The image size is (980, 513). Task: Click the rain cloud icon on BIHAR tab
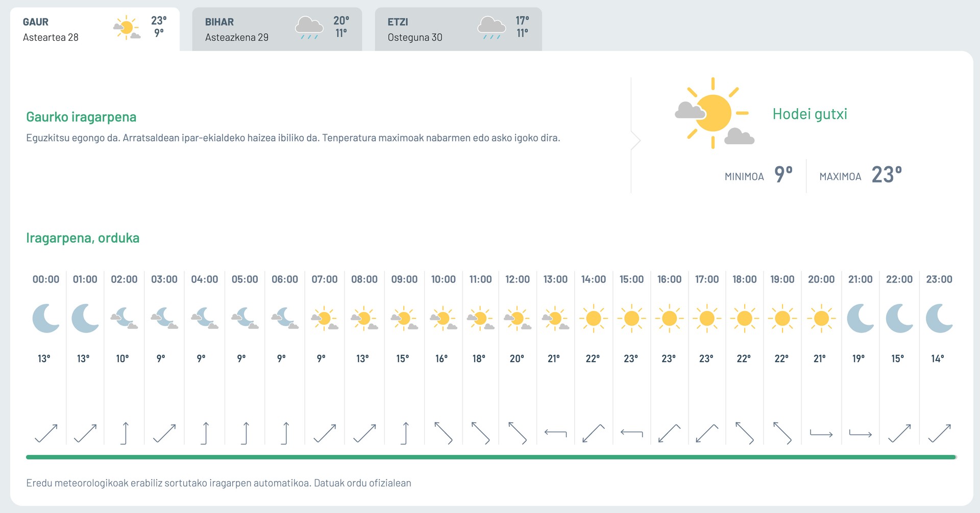click(x=309, y=28)
